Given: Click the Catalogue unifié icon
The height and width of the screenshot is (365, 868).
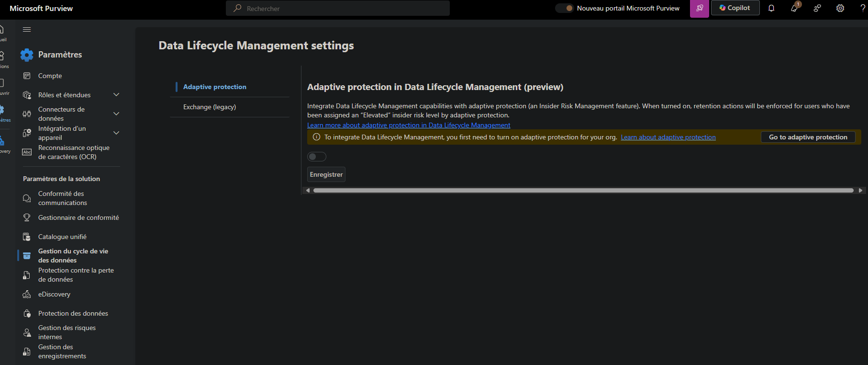Looking at the screenshot, I should pyautogui.click(x=27, y=237).
